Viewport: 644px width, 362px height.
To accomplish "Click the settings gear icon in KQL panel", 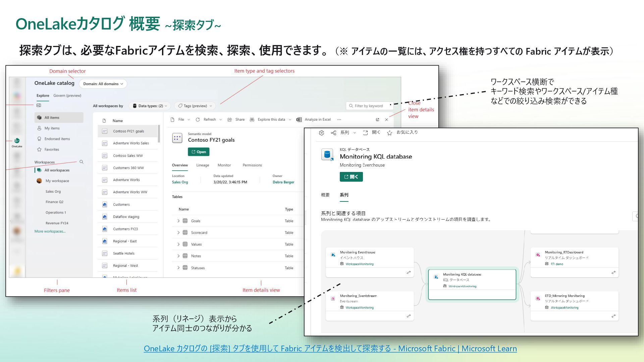I will [321, 133].
